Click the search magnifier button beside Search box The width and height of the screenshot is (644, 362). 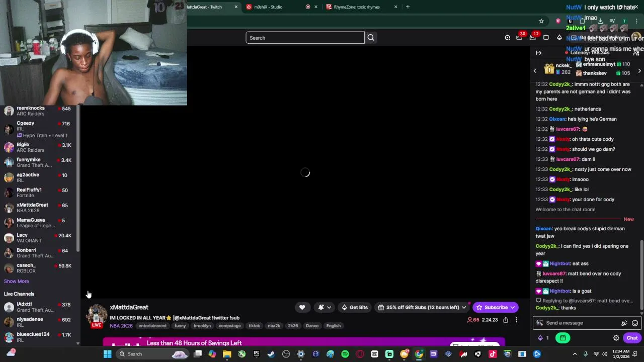point(371,38)
